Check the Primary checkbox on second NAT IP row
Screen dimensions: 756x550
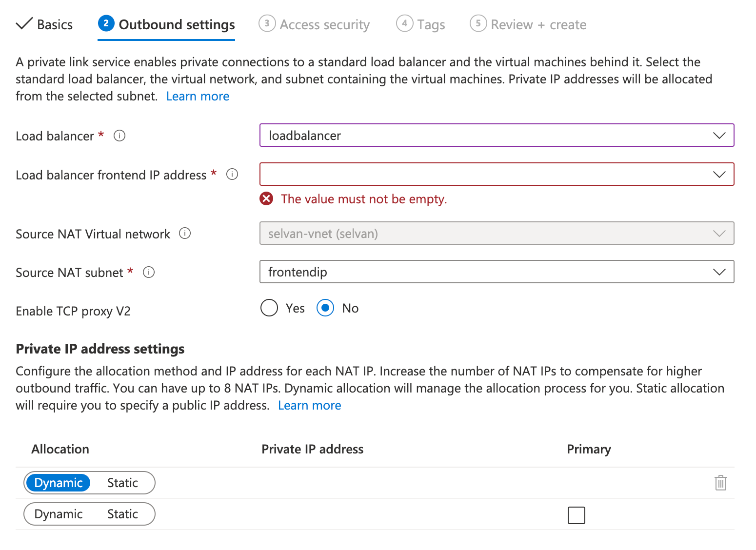click(576, 515)
